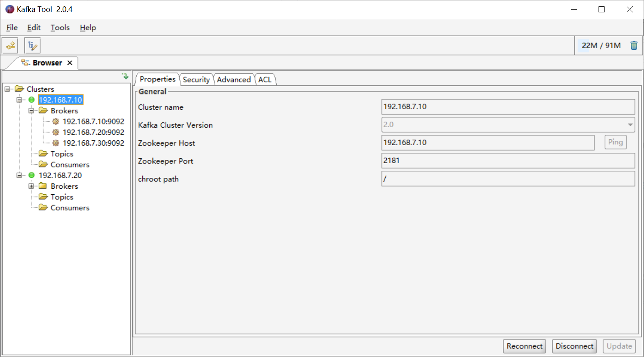Click the Brokers folder icon under 192.168.7.10
Viewport: 644px width, 357px height.
[x=43, y=110]
